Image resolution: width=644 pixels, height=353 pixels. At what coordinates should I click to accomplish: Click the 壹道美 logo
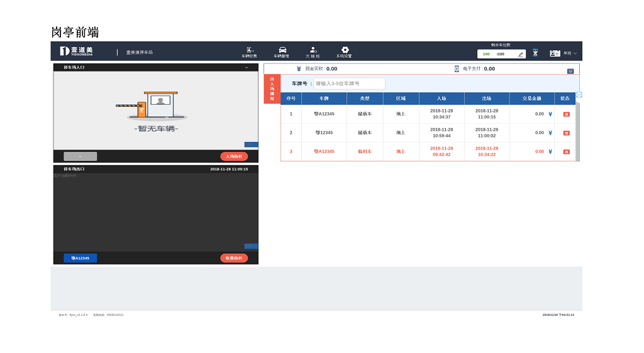click(x=77, y=52)
